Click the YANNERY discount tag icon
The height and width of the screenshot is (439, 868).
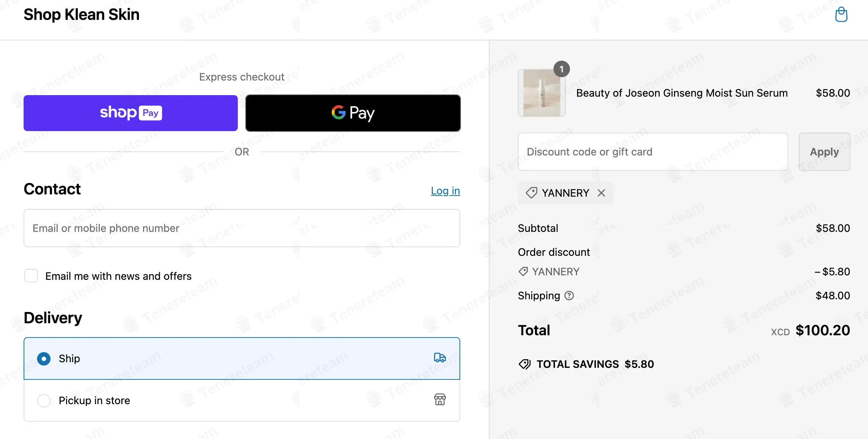point(531,193)
